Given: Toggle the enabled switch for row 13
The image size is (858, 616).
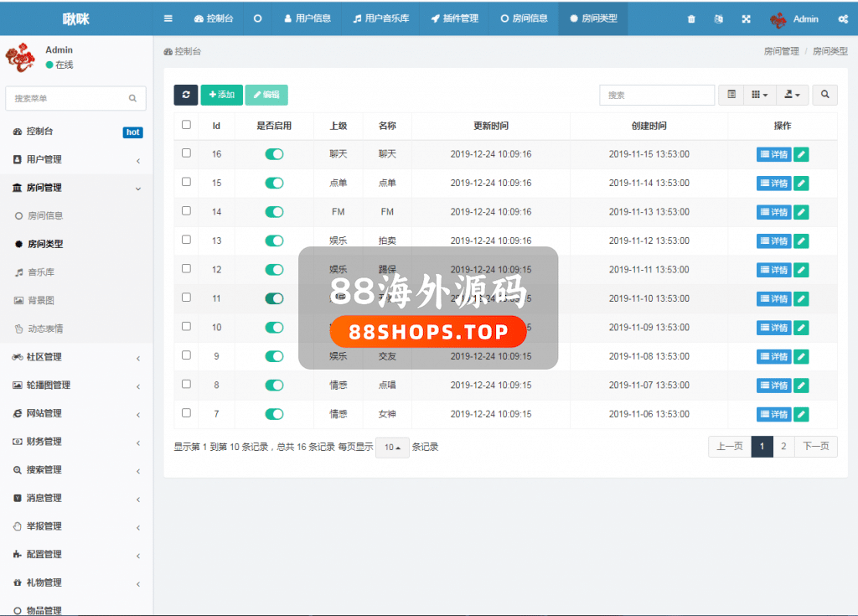Looking at the screenshot, I should pyautogui.click(x=274, y=241).
